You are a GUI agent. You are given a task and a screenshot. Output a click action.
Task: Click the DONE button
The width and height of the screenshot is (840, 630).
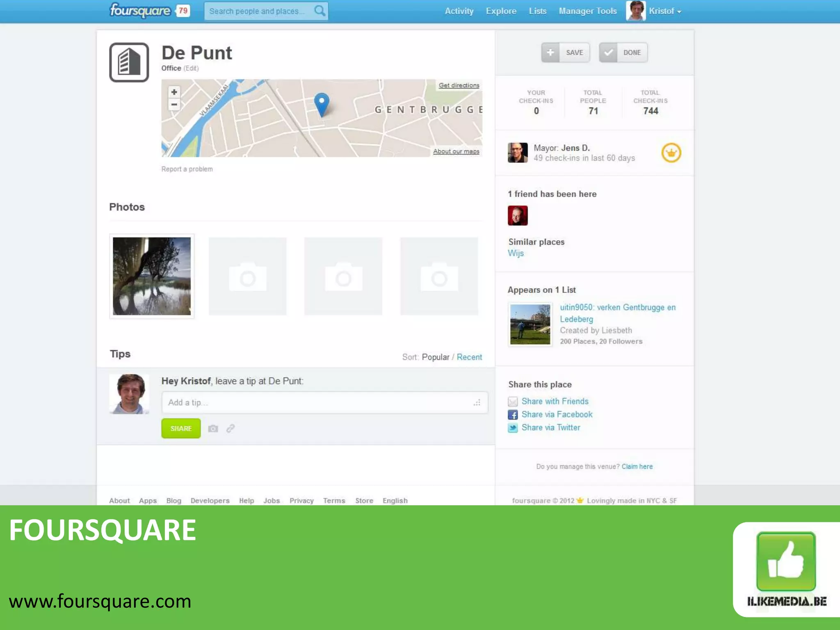pos(623,52)
